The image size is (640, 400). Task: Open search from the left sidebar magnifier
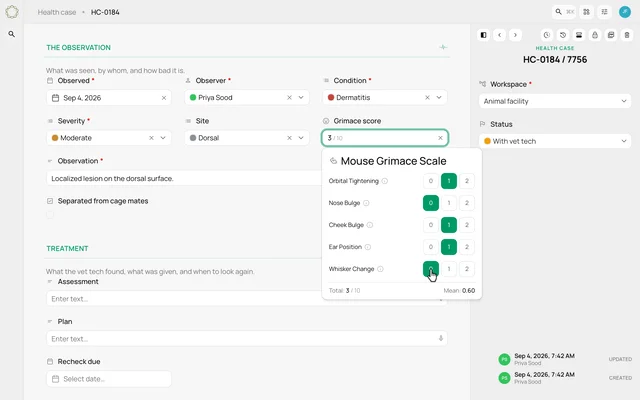tap(12, 34)
